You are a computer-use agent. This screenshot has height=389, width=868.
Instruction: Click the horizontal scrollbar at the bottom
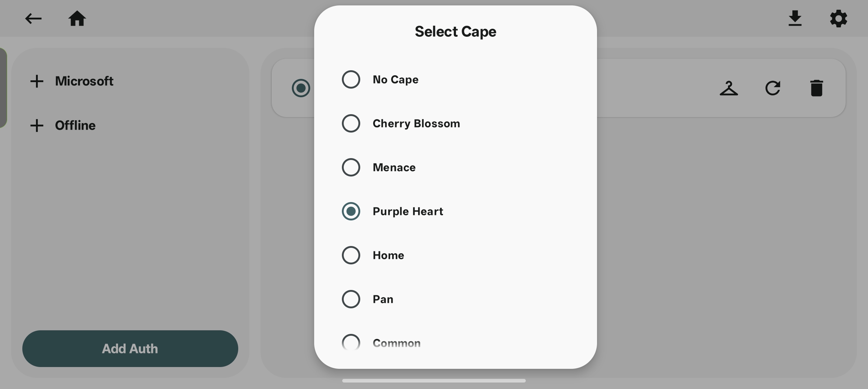click(433, 380)
